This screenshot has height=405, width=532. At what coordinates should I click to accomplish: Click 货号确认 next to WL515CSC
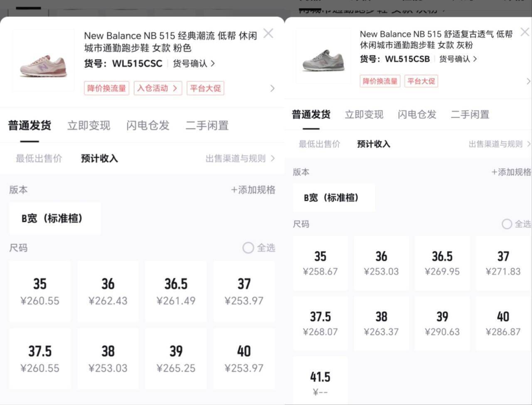[x=194, y=64]
